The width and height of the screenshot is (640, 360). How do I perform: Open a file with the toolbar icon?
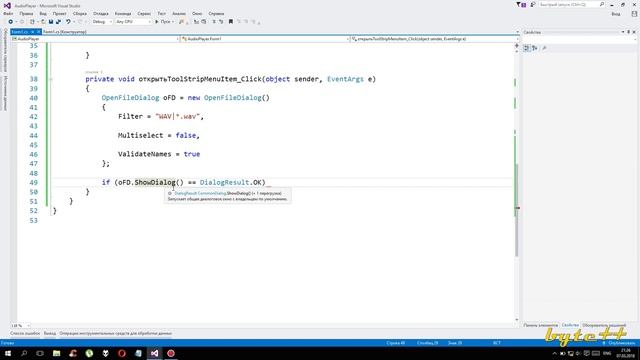click(x=43, y=22)
